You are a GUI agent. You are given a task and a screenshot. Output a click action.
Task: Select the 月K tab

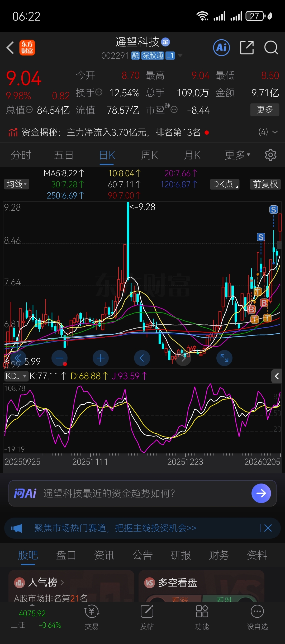pos(192,155)
